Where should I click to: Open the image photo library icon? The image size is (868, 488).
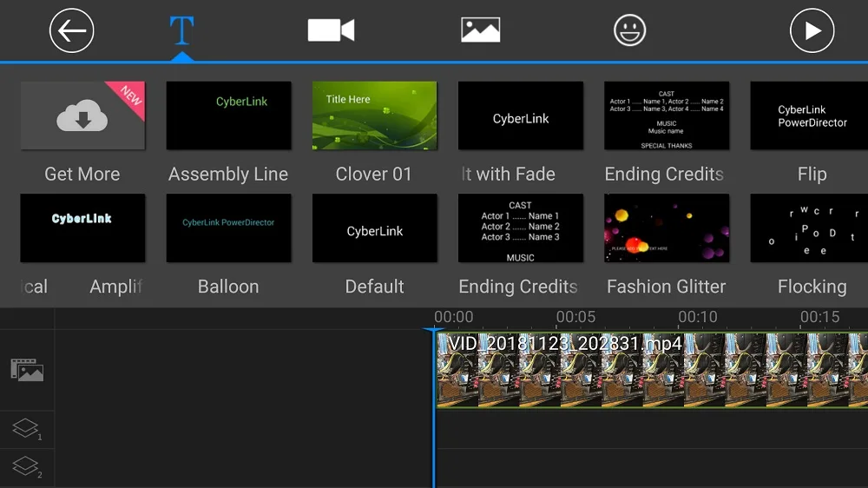481,30
